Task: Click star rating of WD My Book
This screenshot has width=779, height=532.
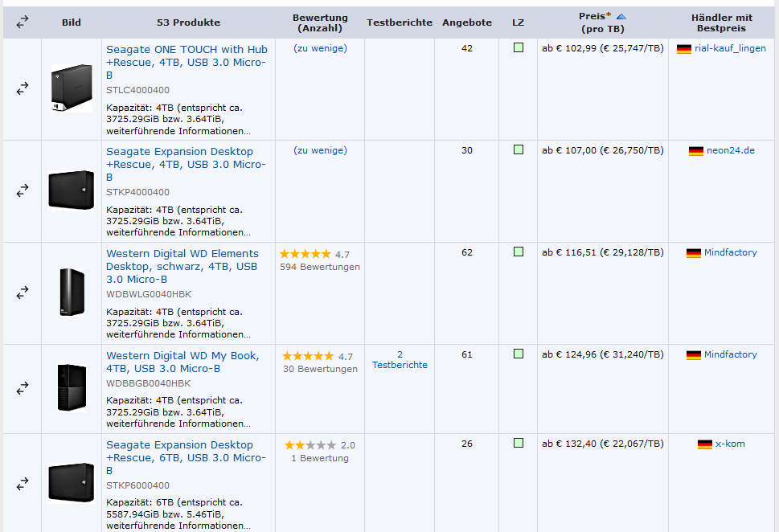Action: 308,356
